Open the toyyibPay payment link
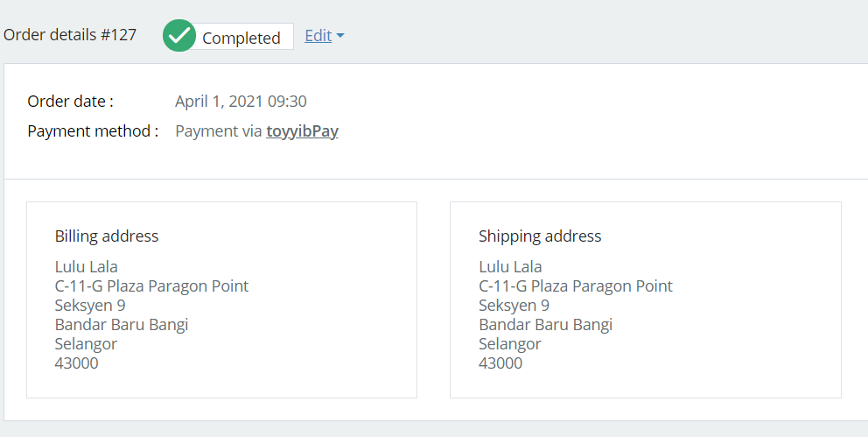Image resolution: width=868 pixels, height=437 pixels. (x=302, y=131)
